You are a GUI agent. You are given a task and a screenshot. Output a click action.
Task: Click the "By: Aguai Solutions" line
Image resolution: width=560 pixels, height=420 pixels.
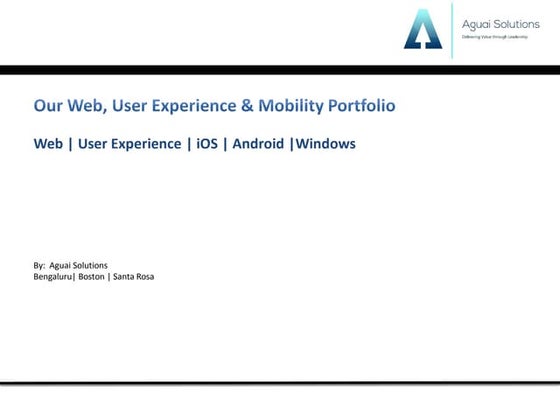[70, 265]
